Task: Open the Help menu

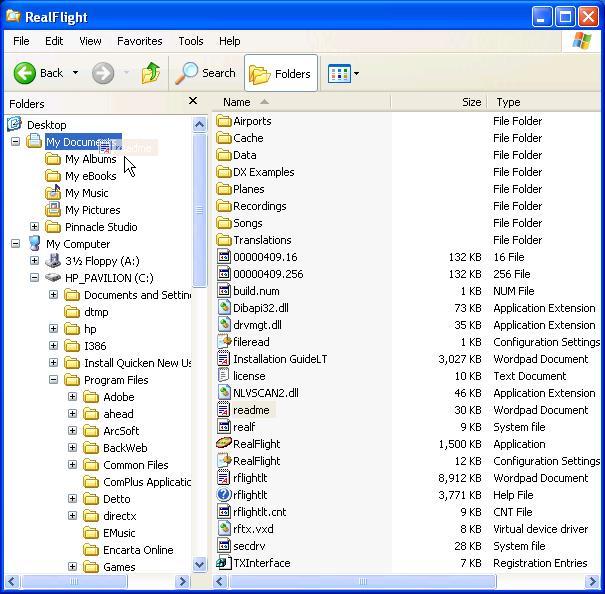Action: 230,41
